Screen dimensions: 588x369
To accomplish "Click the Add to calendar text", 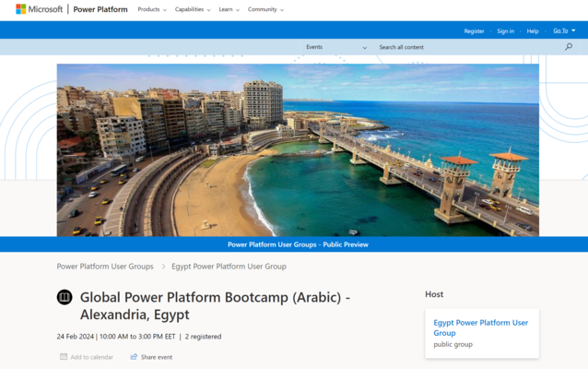I will click(x=91, y=357).
